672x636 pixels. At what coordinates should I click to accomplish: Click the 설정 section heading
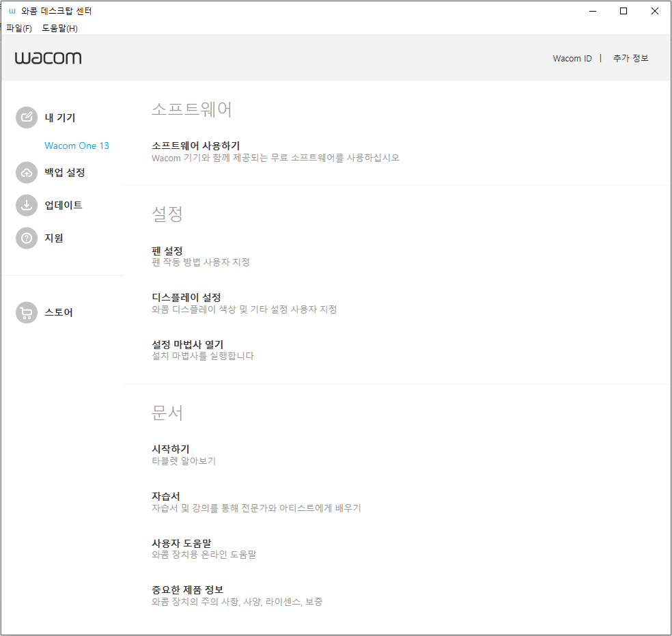tap(167, 214)
